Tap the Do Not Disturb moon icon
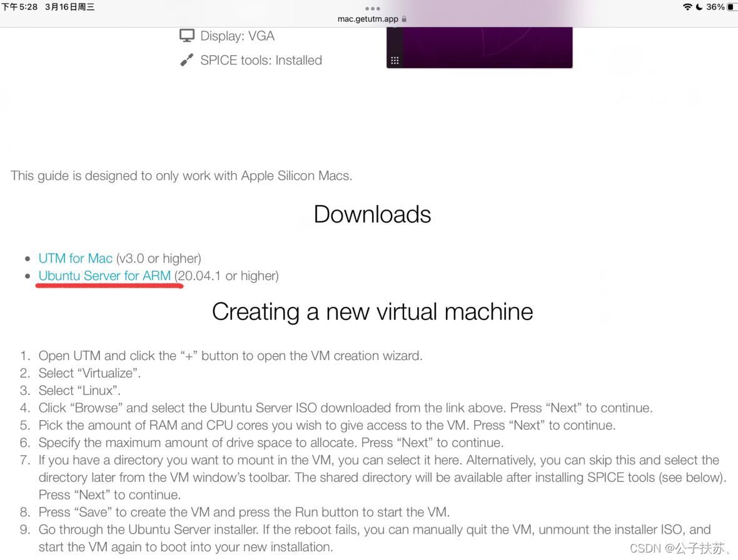738x560 pixels. click(x=699, y=7)
